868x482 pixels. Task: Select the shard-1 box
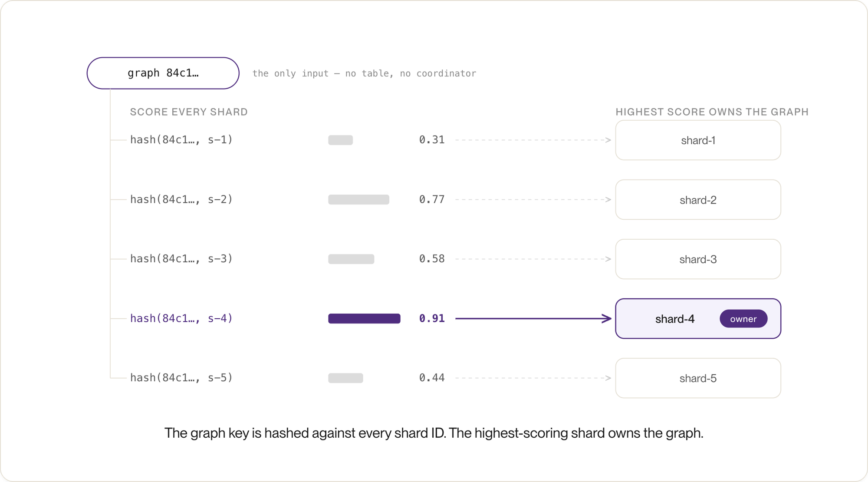[698, 140]
